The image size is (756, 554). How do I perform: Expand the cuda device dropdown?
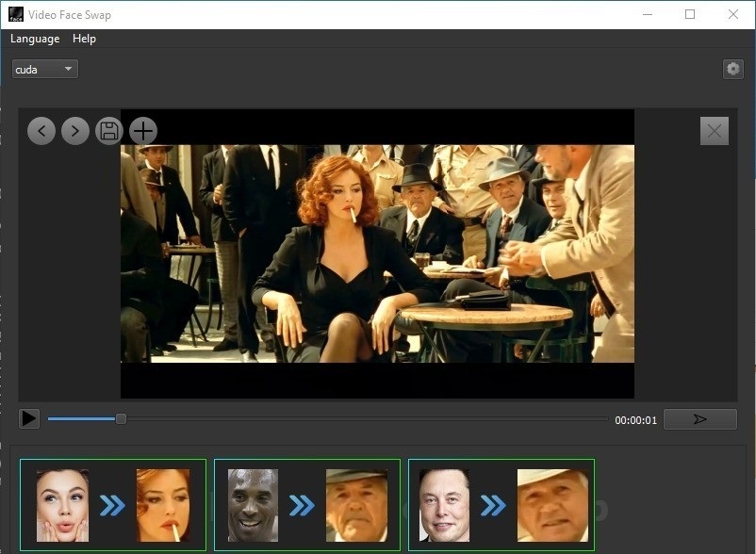click(x=44, y=69)
